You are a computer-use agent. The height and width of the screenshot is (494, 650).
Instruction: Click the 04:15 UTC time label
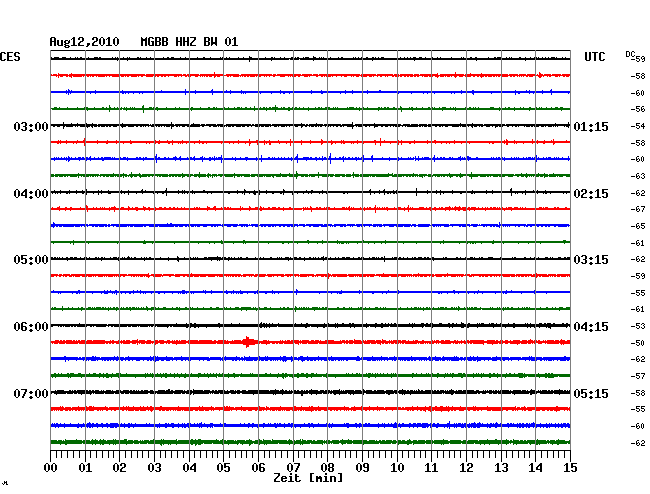click(x=591, y=327)
